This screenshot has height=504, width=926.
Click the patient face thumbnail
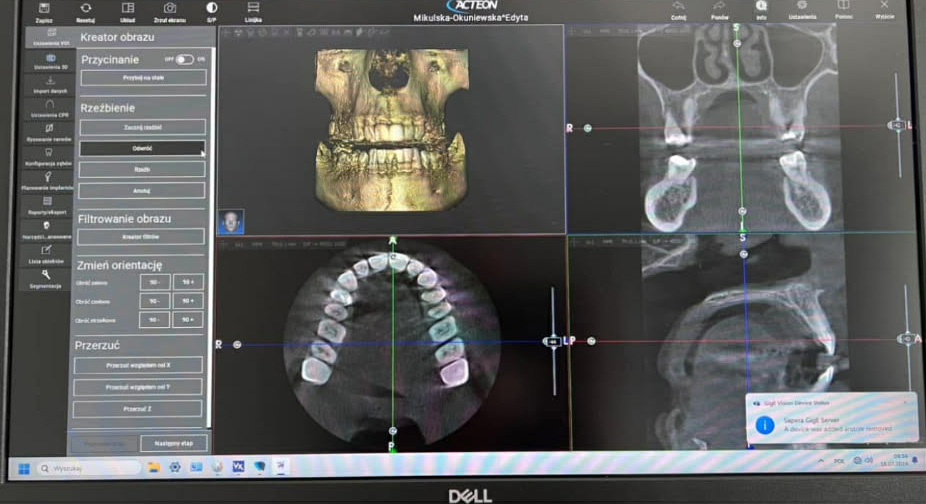231,220
